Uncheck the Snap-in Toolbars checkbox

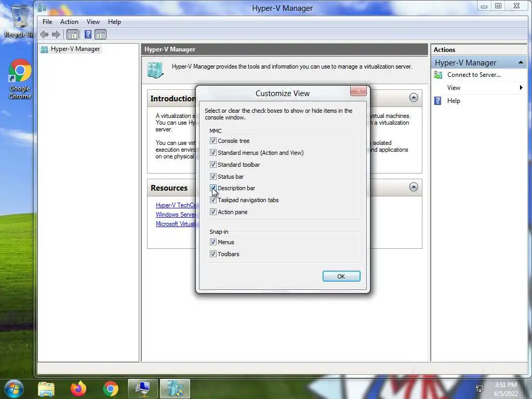pyautogui.click(x=213, y=254)
